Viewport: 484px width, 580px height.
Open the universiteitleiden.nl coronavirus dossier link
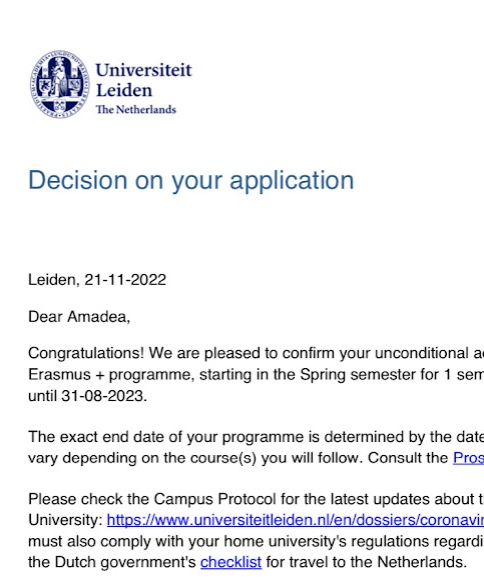(295, 520)
